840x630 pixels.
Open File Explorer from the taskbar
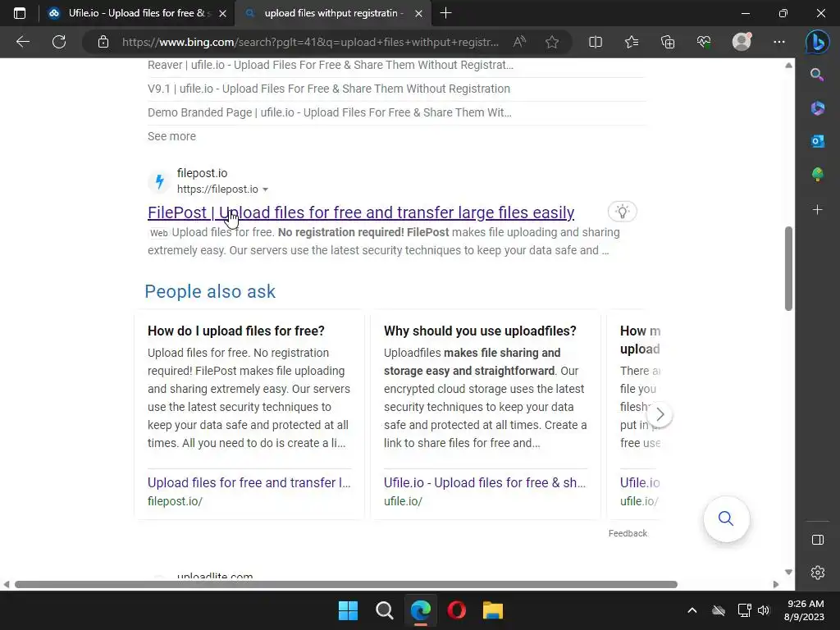[493, 610]
